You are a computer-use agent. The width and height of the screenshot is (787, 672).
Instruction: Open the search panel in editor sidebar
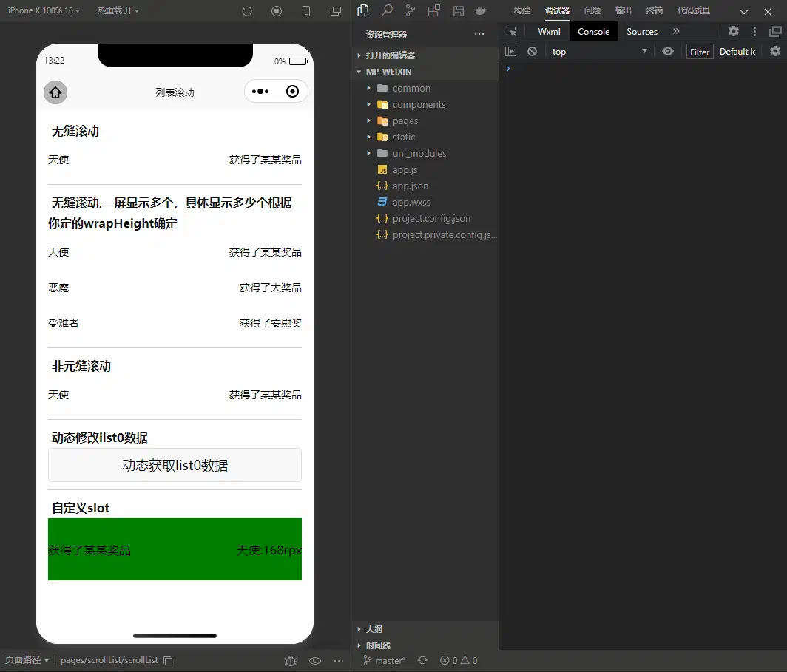[x=387, y=10]
